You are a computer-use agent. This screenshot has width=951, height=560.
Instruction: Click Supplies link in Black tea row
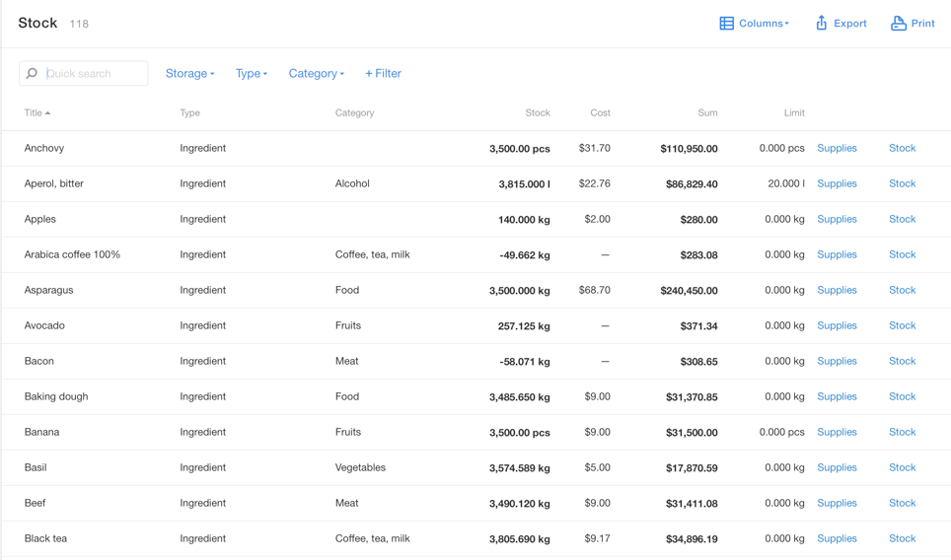point(837,538)
